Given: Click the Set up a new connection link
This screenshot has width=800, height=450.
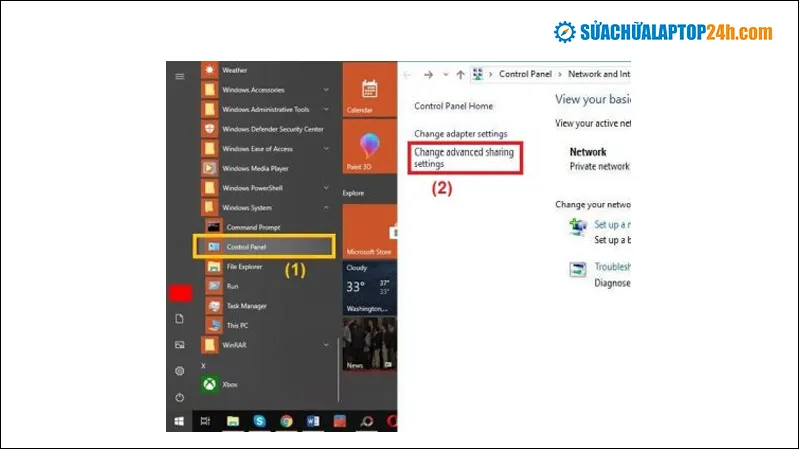Looking at the screenshot, I should (612, 224).
